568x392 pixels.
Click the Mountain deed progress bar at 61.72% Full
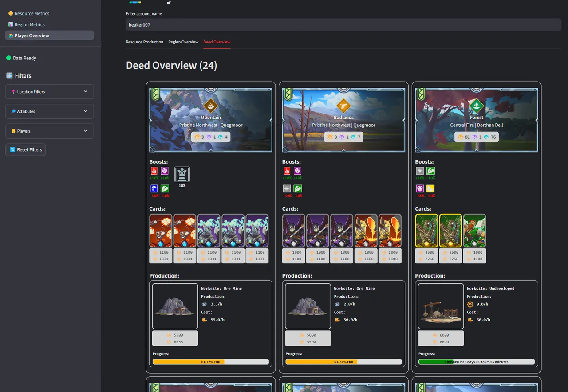tap(211, 362)
